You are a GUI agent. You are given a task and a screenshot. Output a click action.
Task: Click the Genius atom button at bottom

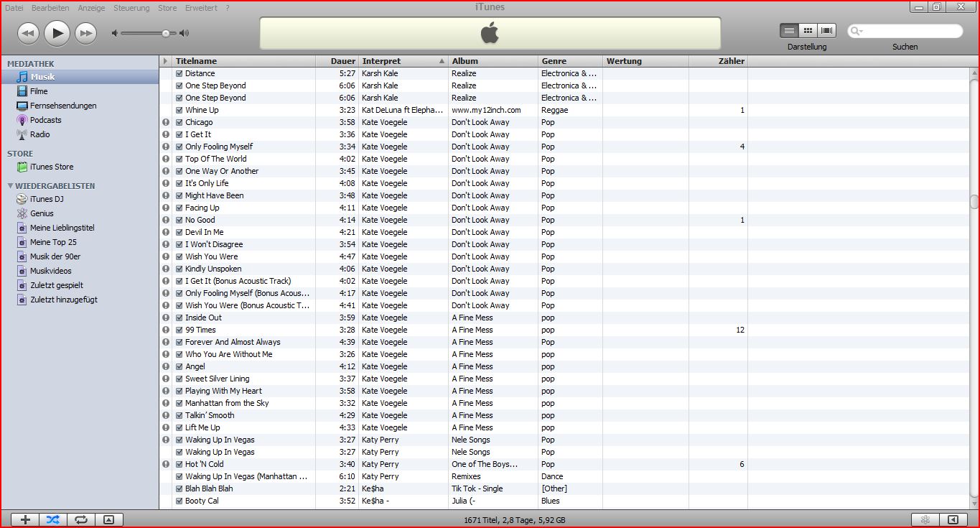click(925, 519)
